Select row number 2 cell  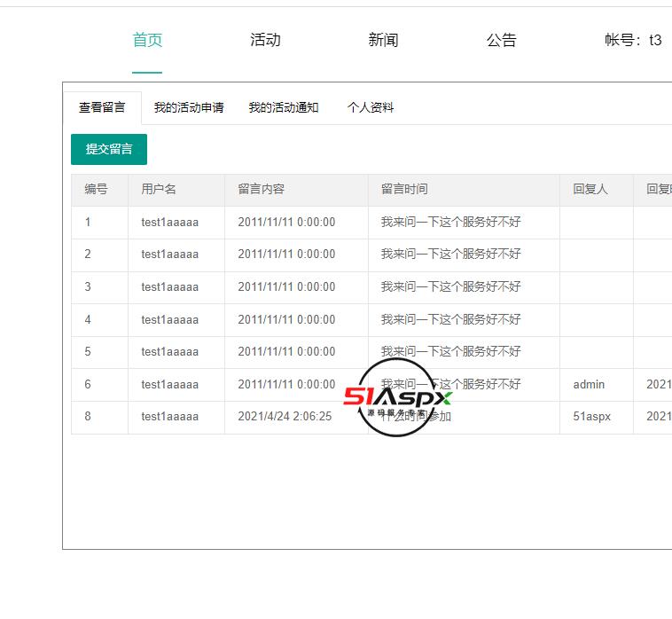point(99,255)
